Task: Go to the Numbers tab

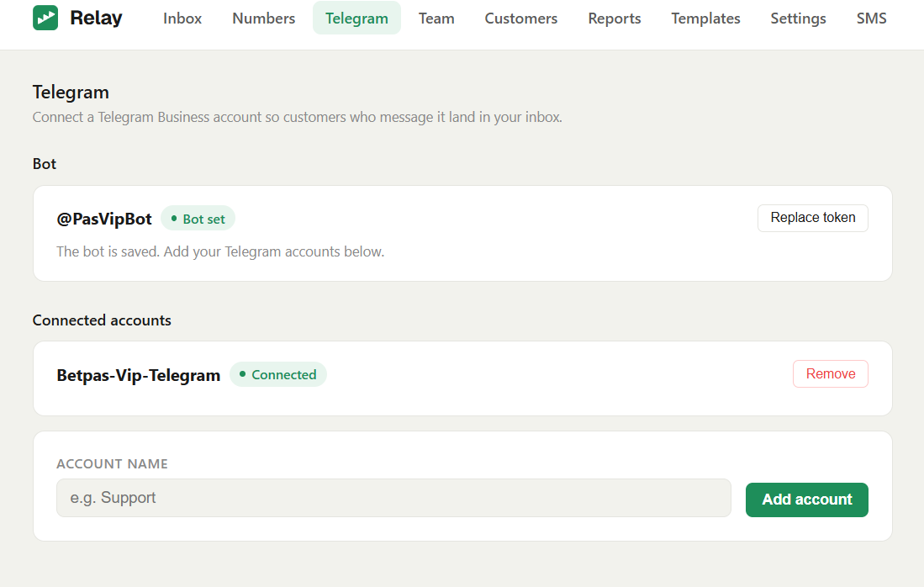Action: click(263, 19)
